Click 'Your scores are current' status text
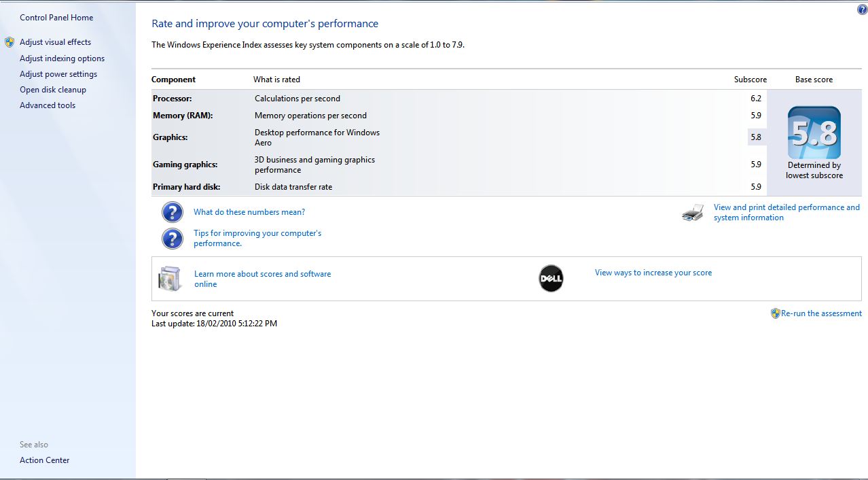 coord(192,313)
